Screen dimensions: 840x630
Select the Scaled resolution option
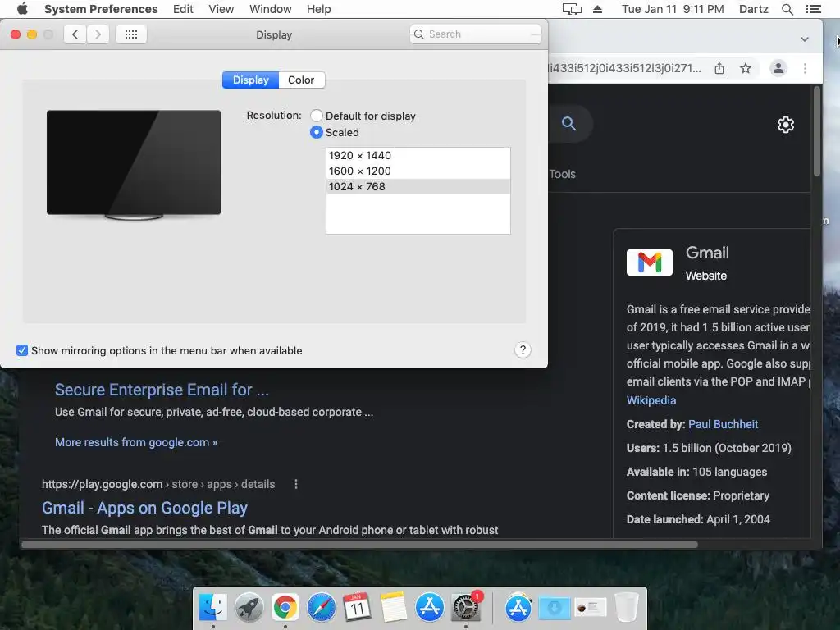click(x=317, y=132)
